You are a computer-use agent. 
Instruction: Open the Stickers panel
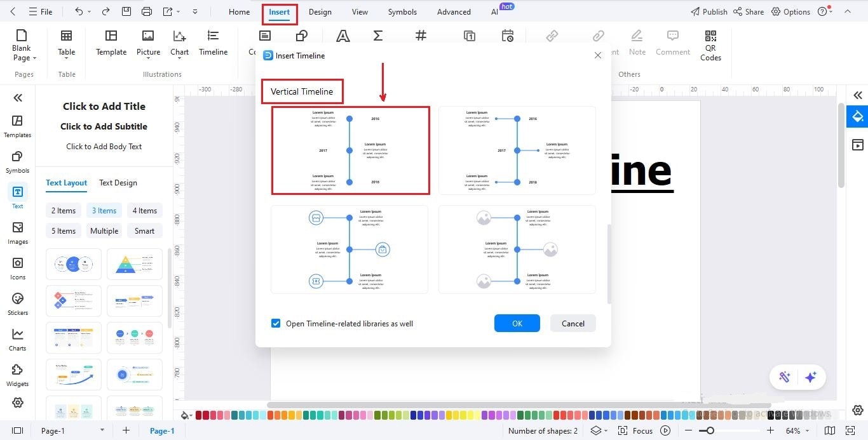[17, 304]
